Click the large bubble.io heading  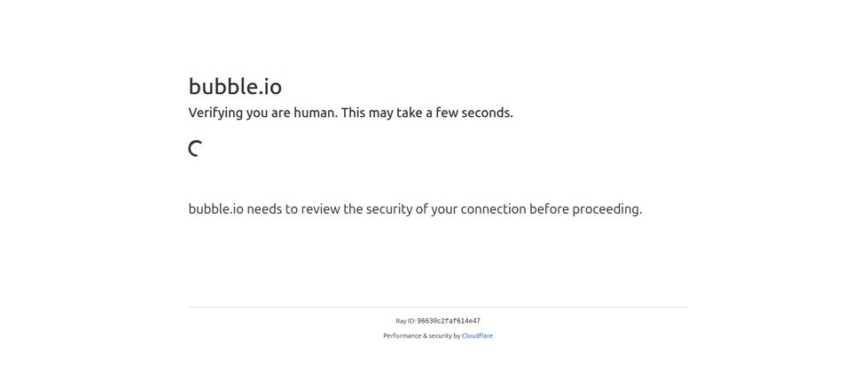[x=235, y=87]
